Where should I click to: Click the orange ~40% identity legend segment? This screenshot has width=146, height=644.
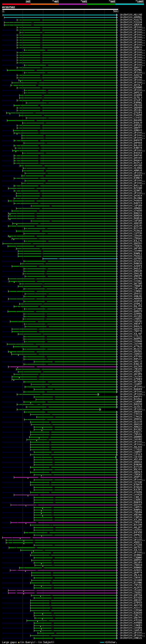45,4
